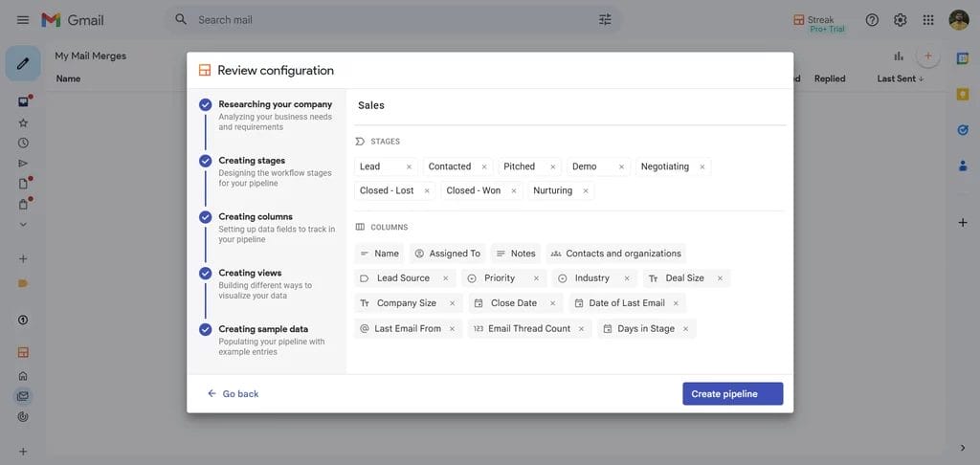Click the Streak Pro+ Trial button

(819, 24)
